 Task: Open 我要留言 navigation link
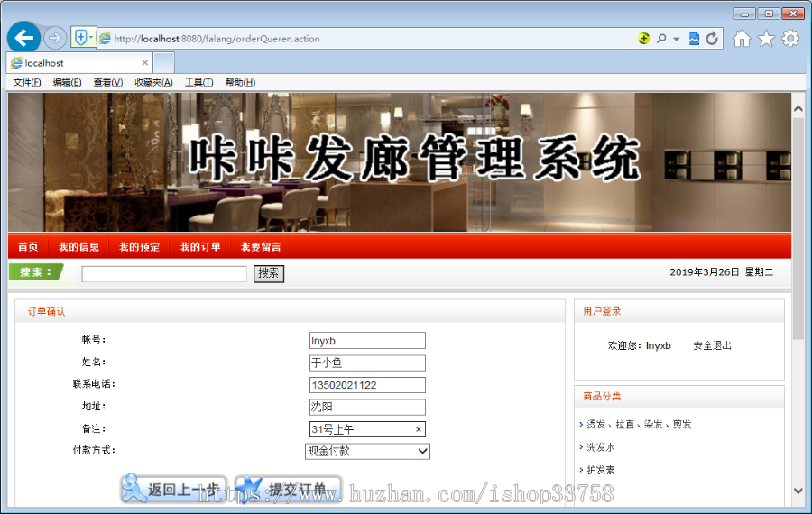pyautogui.click(x=261, y=247)
